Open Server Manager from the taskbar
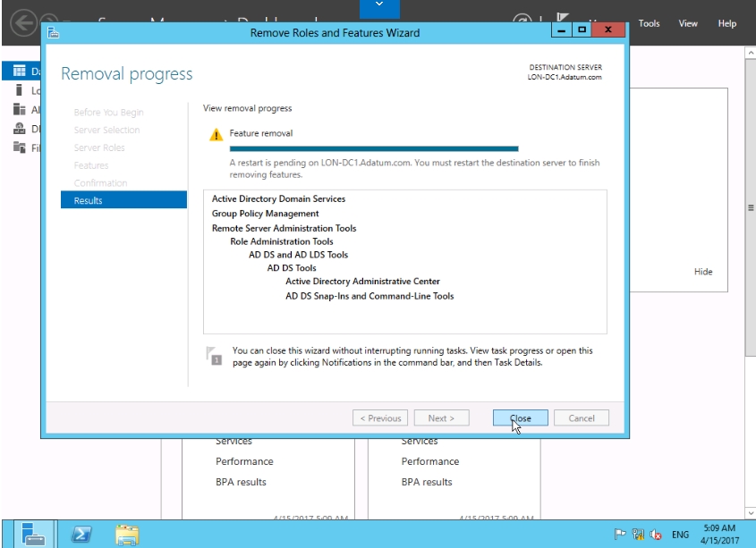 pyautogui.click(x=34, y=534)
